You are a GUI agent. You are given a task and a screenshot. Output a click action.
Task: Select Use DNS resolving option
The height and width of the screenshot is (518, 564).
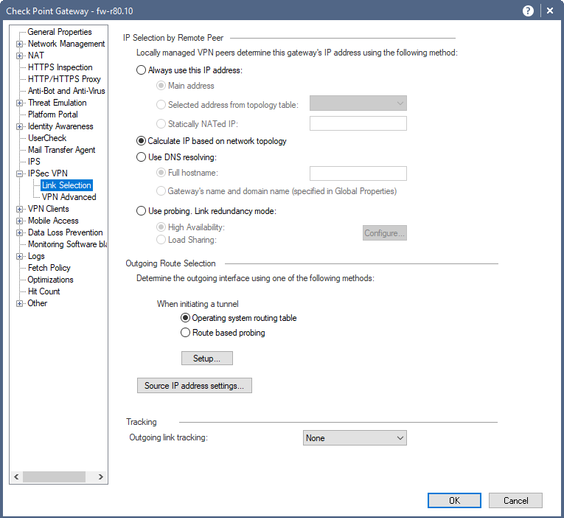coord(141,157)
